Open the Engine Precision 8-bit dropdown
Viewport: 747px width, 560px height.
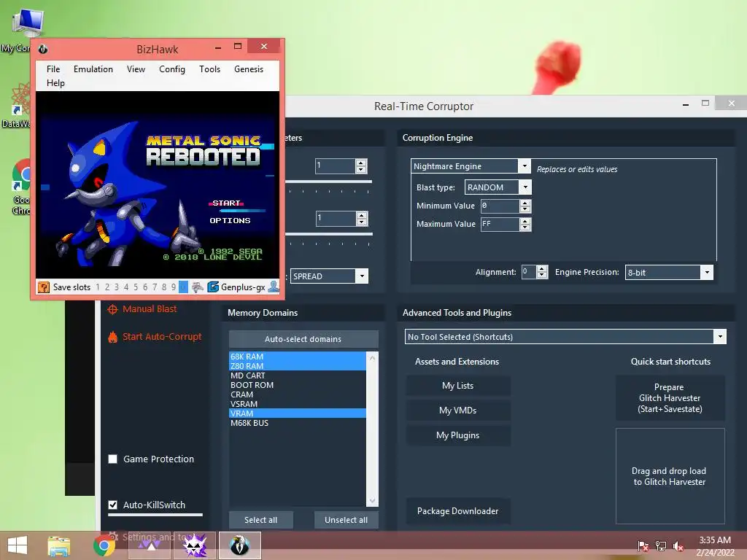tap(707, 273)
